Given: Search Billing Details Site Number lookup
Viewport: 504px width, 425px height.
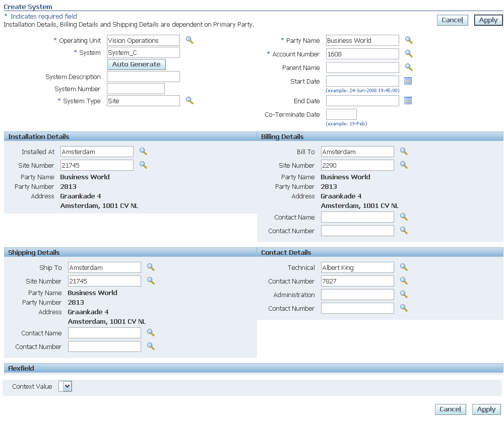Looking at the screenshot, I should point(404,165).
